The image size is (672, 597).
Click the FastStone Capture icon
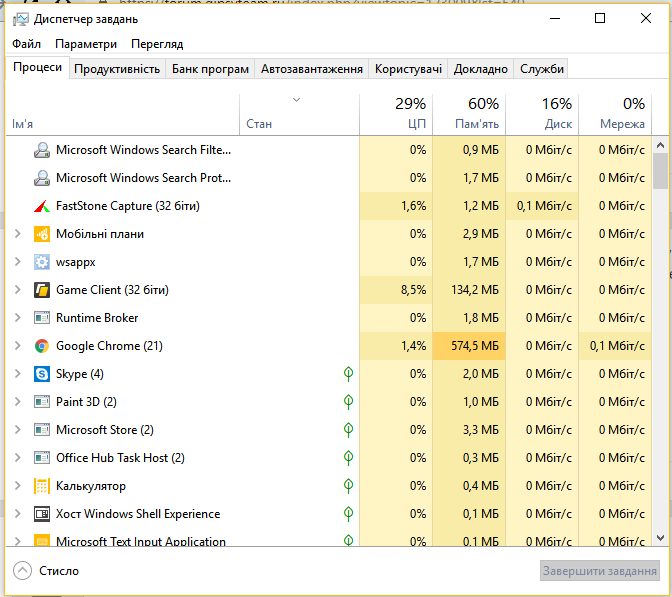42,206
